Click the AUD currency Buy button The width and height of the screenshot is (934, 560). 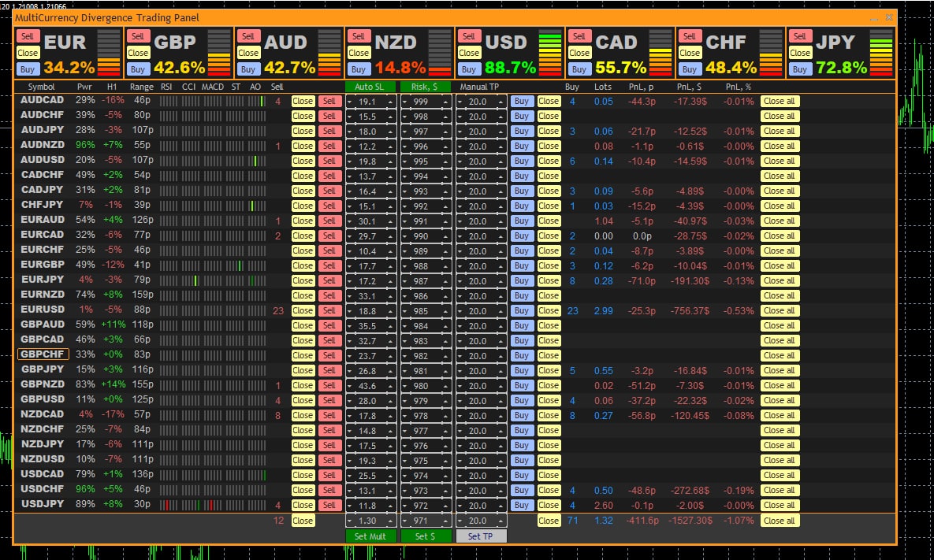(x=247, y=69)
